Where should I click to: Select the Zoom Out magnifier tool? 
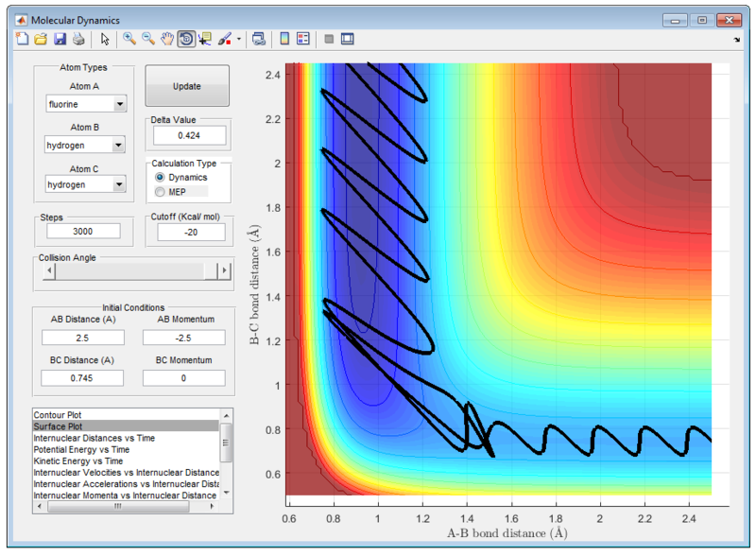[148, 39]
